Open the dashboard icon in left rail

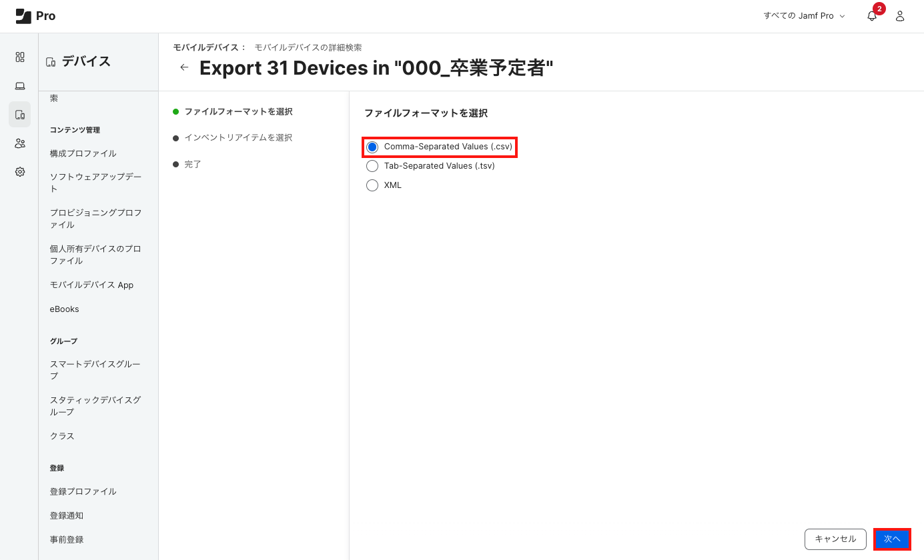pyautogui.click(x=20, y=57)
